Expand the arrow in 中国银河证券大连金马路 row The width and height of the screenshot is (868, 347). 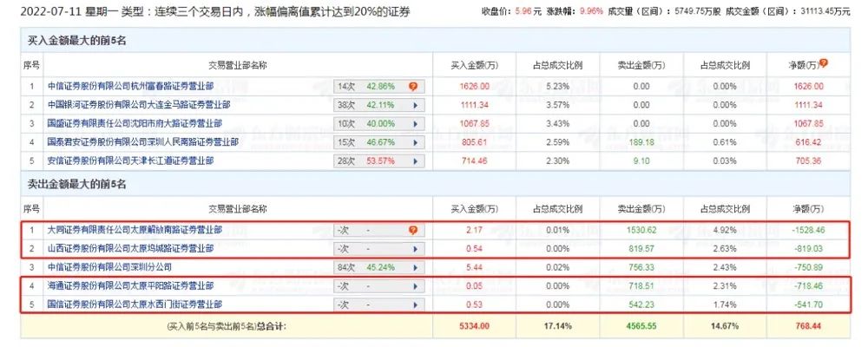click(x=415, y=105)
